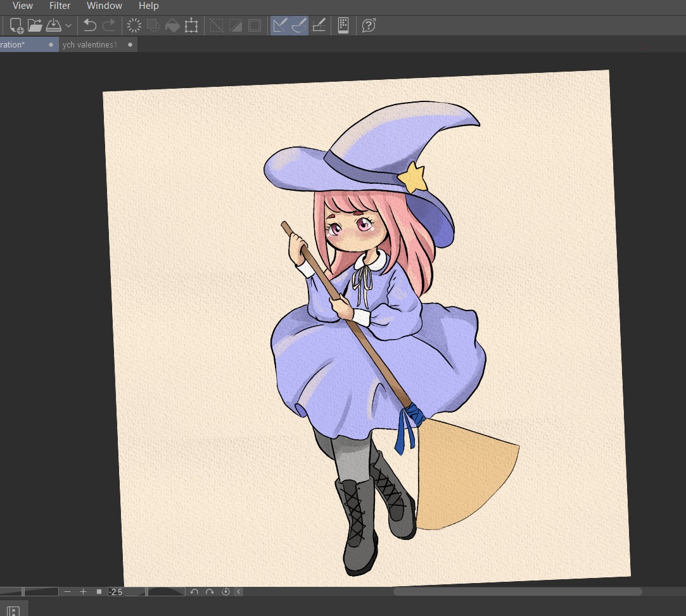Viewport: 686px width, 616px height.
Task: Click the canvas rotation slider
Action: click(166, 592)
